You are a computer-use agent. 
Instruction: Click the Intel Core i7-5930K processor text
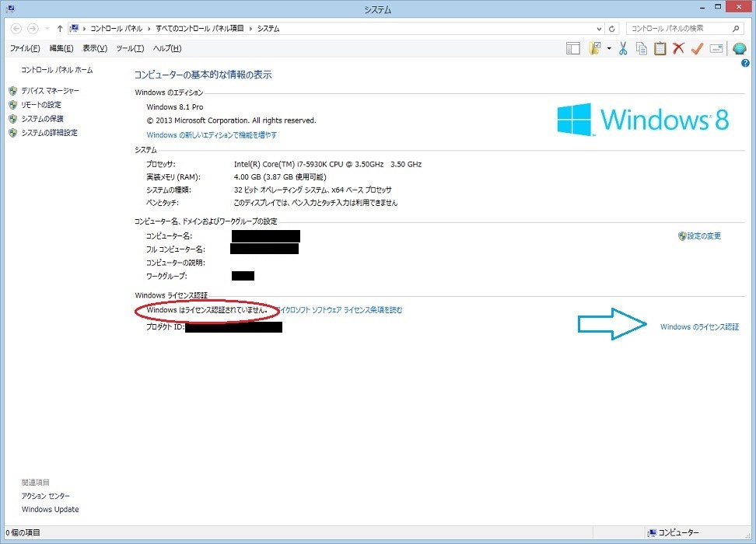tap(328, 164)
